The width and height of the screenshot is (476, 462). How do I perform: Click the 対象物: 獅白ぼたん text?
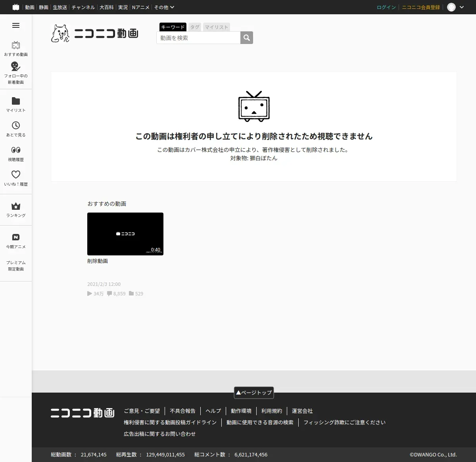click(254, 158)
